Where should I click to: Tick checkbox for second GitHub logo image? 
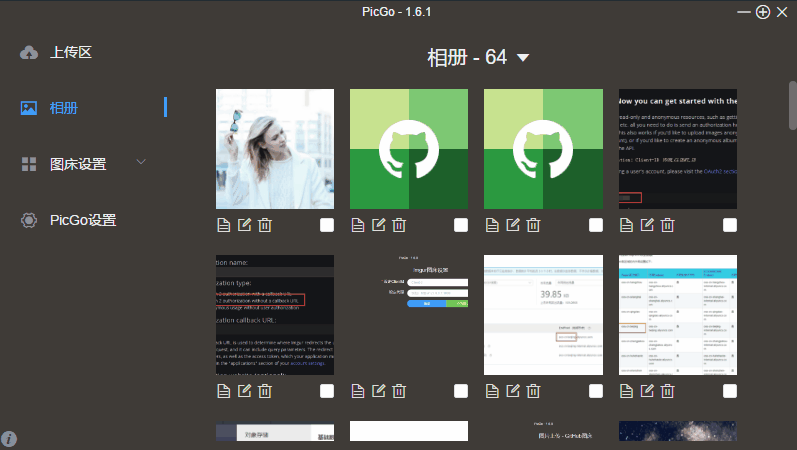coord(596,225)
